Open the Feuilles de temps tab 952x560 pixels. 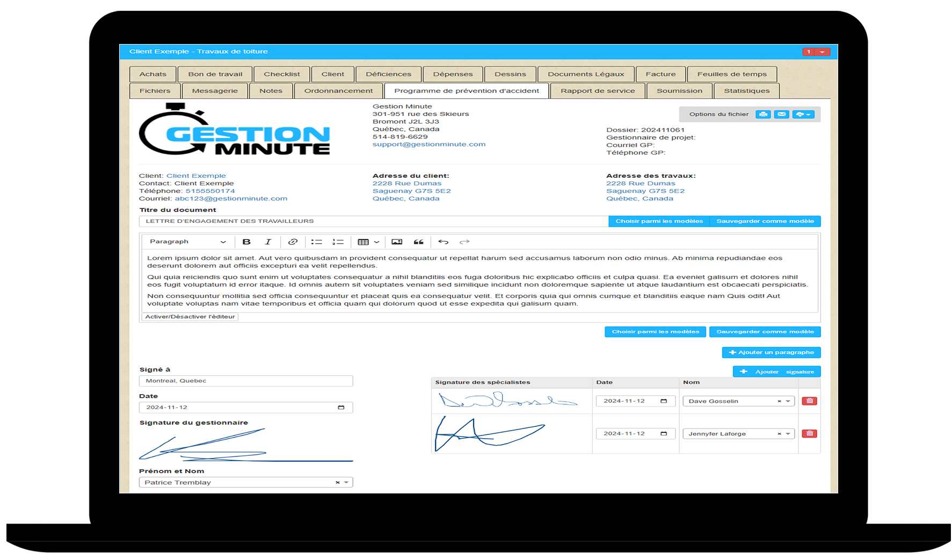[x=732, y=74]
